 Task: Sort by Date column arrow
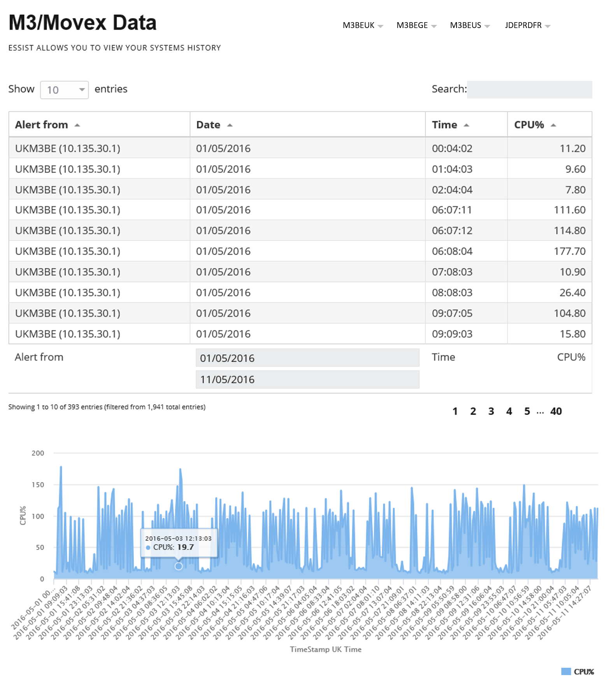point(230,125)
